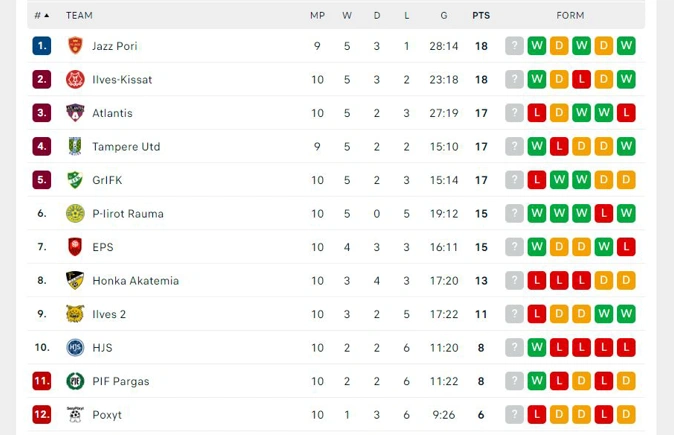
Task: Select the Tampere Utd crest icon
Action: (75, 146)
